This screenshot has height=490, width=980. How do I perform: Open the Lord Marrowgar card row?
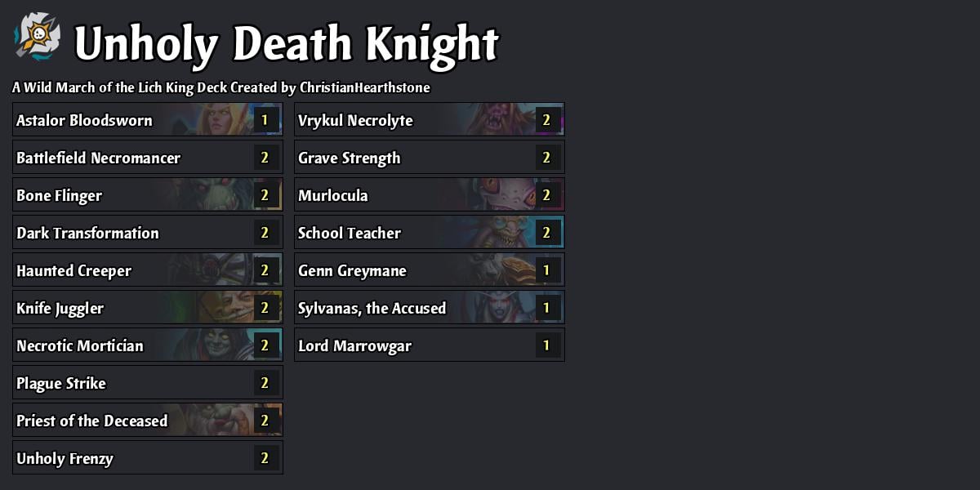429,345
